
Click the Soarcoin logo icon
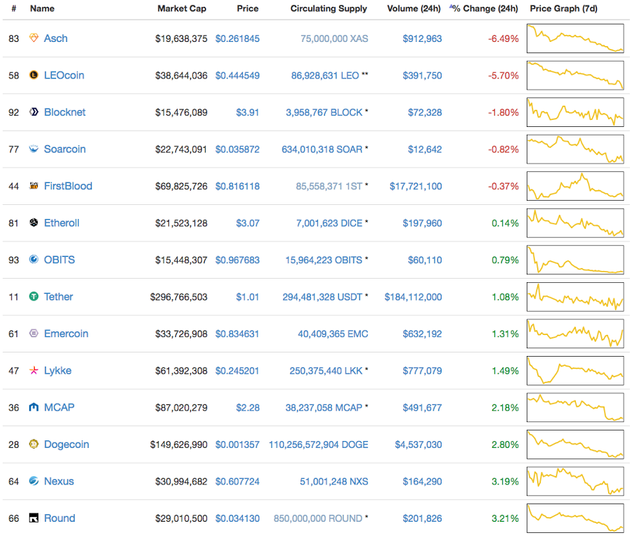[x=34, y=149]
